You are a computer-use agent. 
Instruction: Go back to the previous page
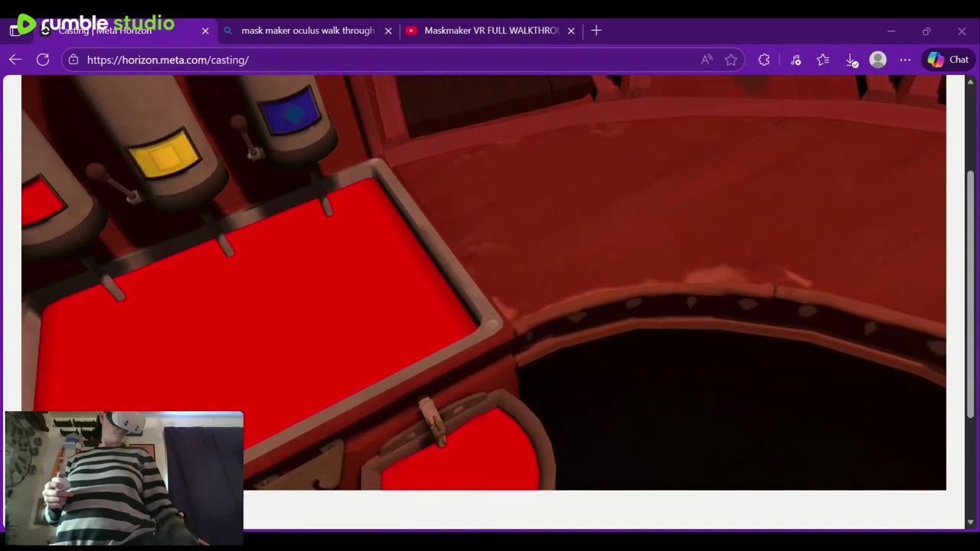15,60
